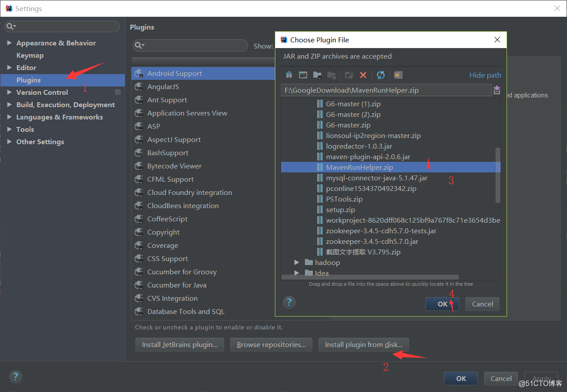Open recent path history icon beside path field

pos(497,90)
